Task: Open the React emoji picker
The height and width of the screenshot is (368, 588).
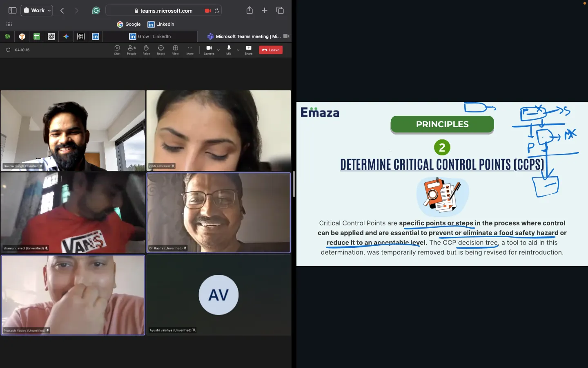Action: [161, 50]
